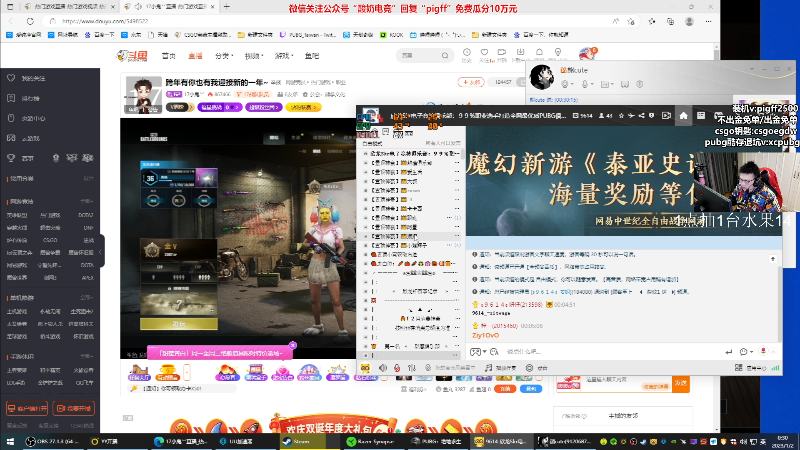Select the 第一名 sub-channel row in YY list
The width and height of the screenshot is (800, 450).
[411, 346]
